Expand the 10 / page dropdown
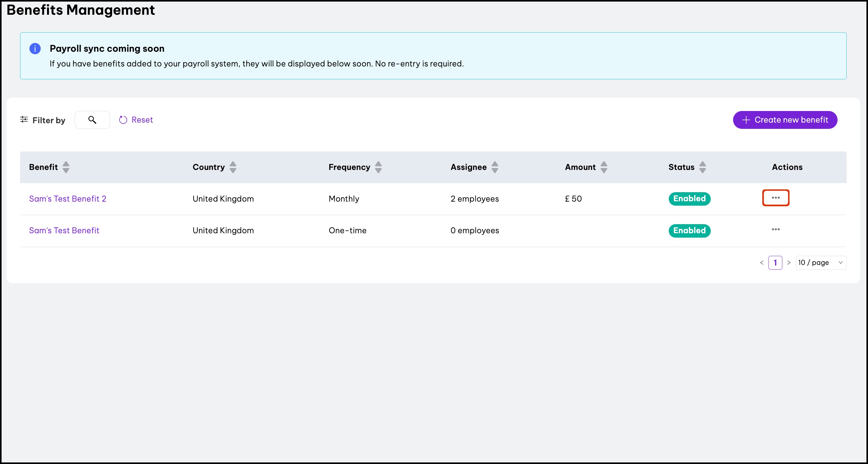The width and height of the screenshot is (868, 464). point(821,263)
